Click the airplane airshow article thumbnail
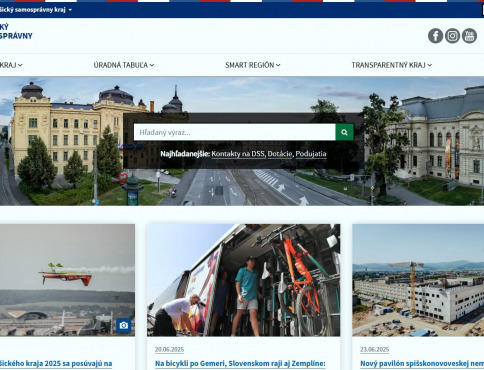Image resolution: width=484 pixels, height=370 pixels. pos(67,280)
